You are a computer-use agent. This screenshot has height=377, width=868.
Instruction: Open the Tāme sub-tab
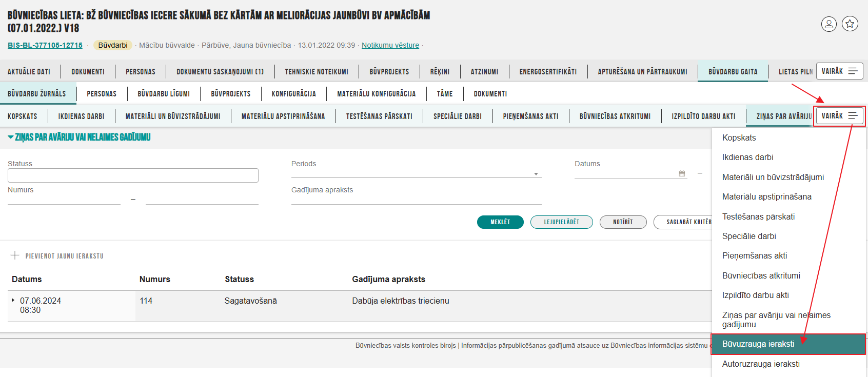445,94
